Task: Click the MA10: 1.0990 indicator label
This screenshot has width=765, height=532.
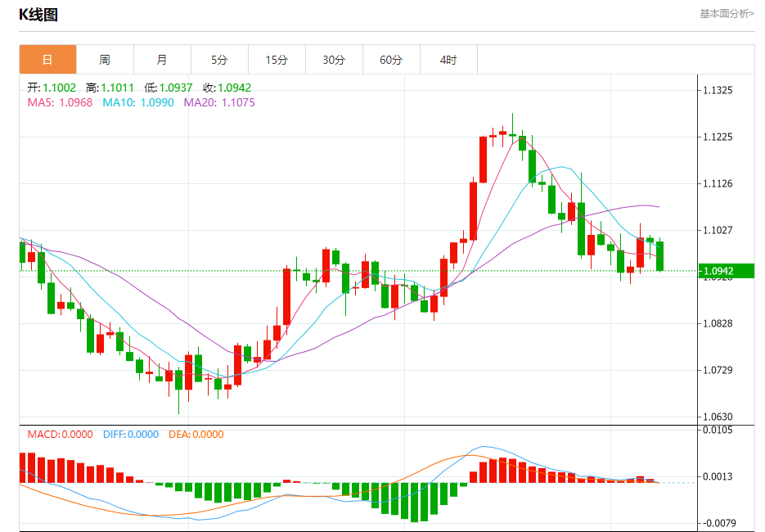Action: point(138,102)
